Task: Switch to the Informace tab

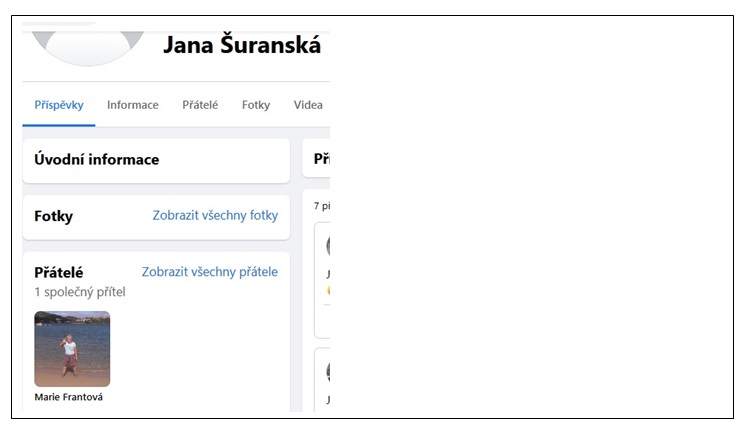Action: (133, 105)
